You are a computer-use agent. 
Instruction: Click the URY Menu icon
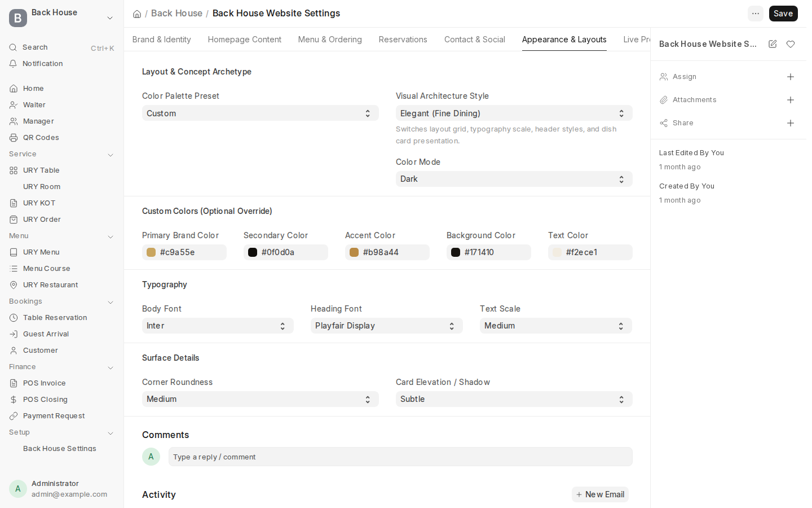click(x=14, y=252)
